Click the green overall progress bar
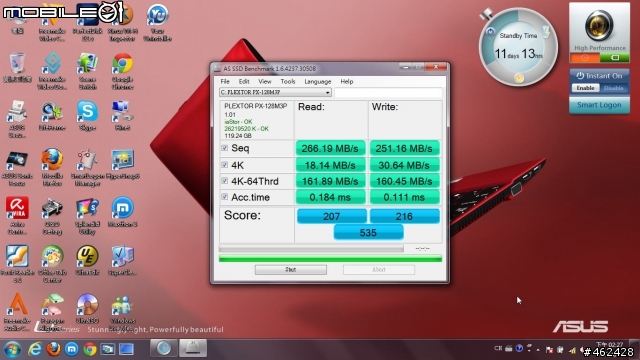Viewport: 640px width, 360px height. click(330, 258)
